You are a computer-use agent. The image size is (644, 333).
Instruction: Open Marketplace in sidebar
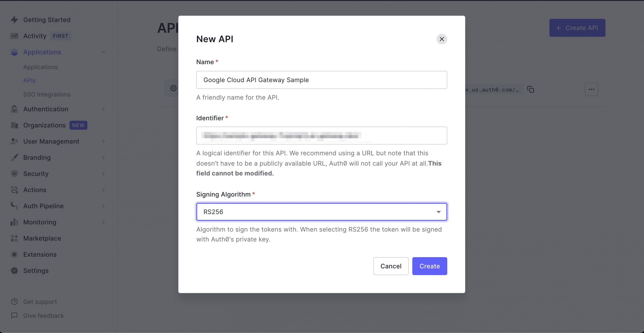pos(42,238)
